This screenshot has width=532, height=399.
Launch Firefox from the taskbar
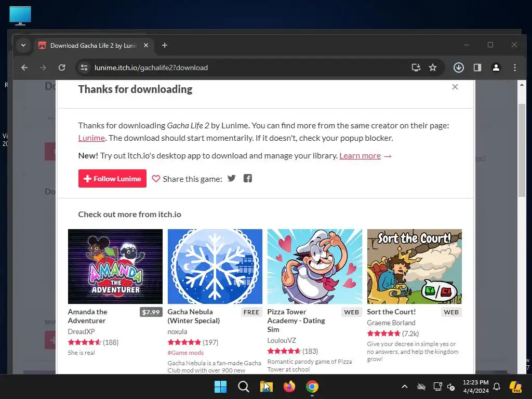[289, 387]
